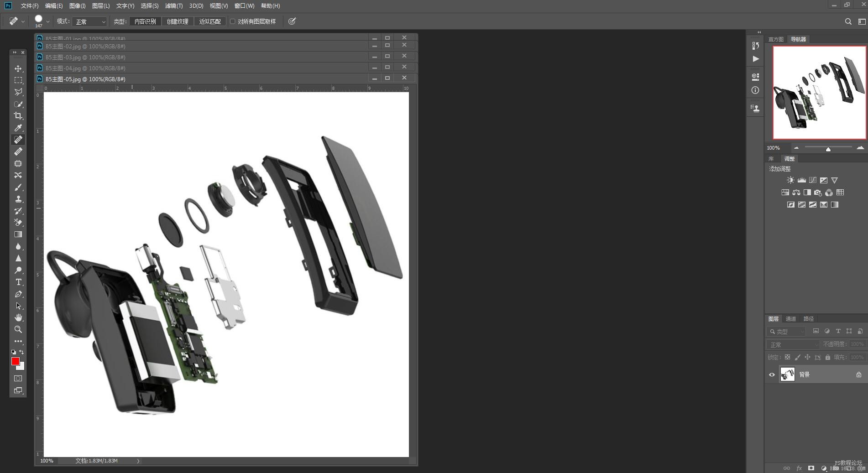Open the Mode dropdown set to 正常
Viewport: 868px width, 473px height.
tap(89, 21)
